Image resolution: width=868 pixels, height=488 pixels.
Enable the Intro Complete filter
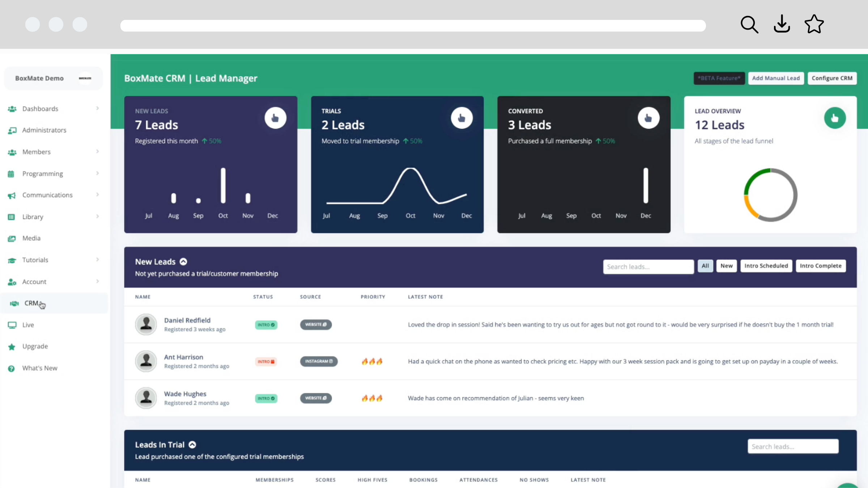[x=821, y=266]
